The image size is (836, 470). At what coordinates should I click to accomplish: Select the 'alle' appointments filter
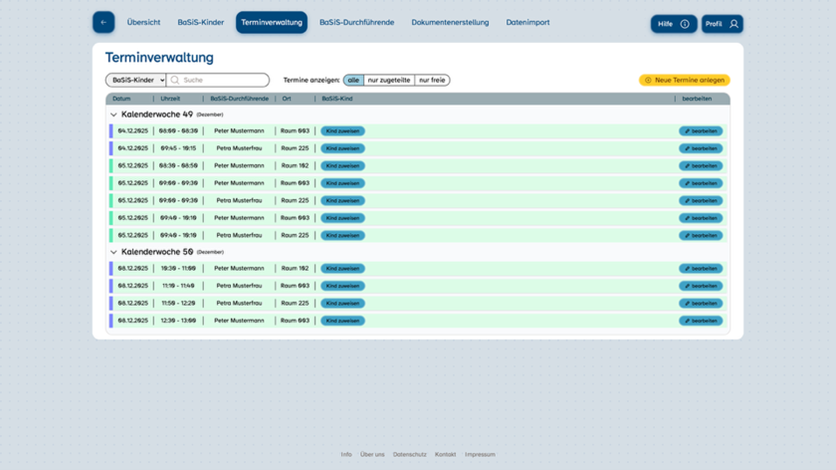(353, 80)
